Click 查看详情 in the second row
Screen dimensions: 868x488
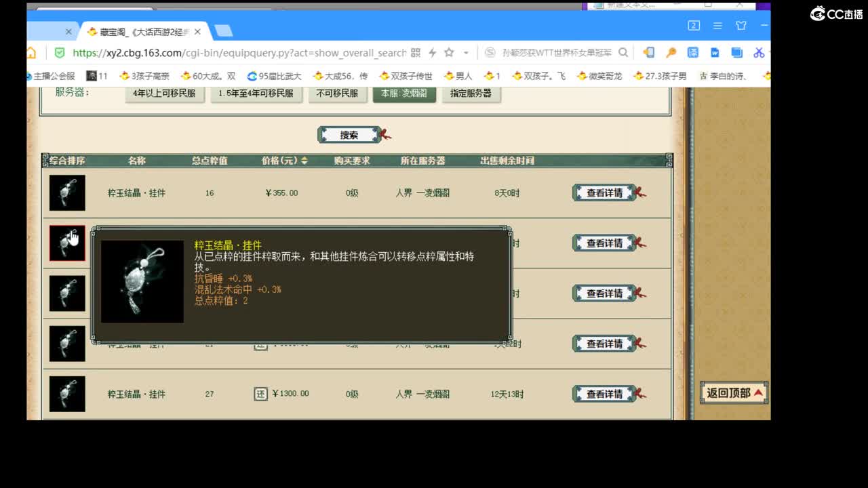604,243
